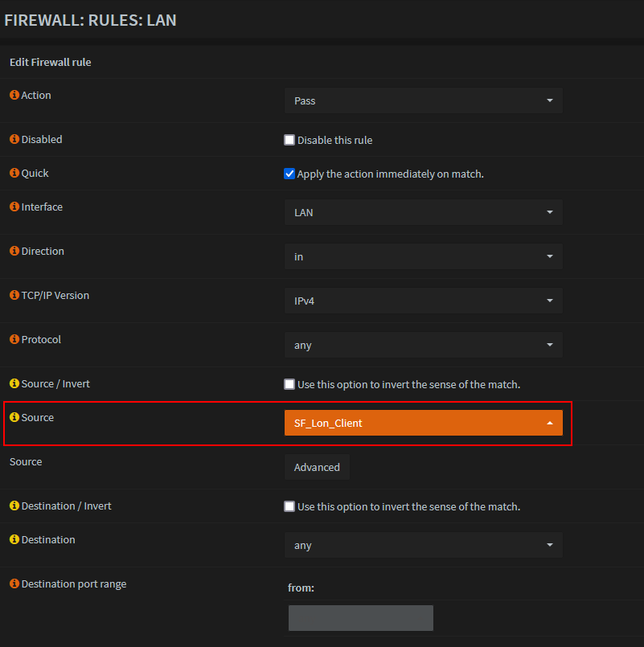The height and width of the screenshot is (647, 644).
Task: Show help for Direction setting
Action: [x=14, y=252]
